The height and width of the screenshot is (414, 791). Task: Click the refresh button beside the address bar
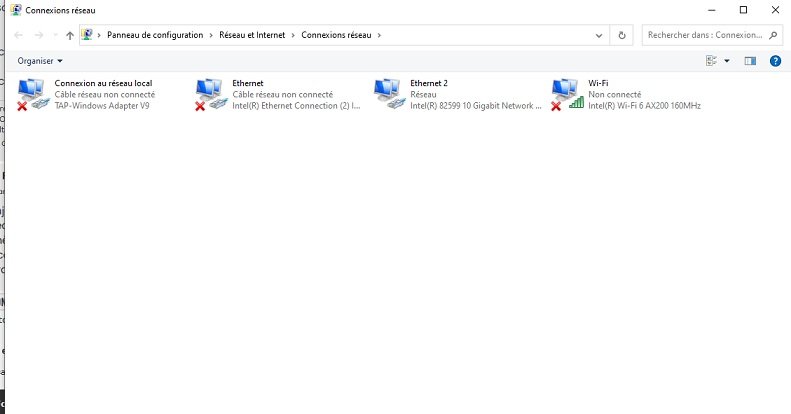coord(623,35)
